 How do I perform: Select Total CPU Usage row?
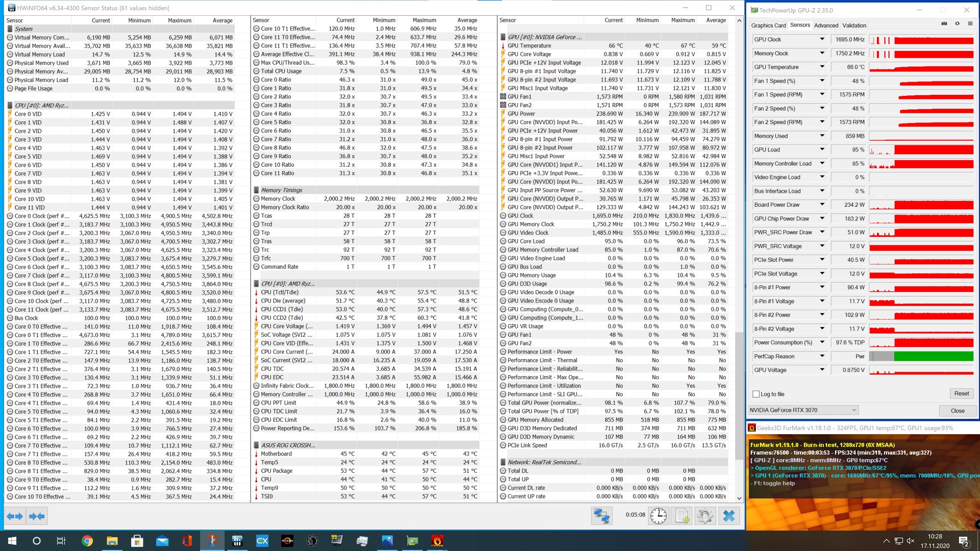tap(366, 71)
